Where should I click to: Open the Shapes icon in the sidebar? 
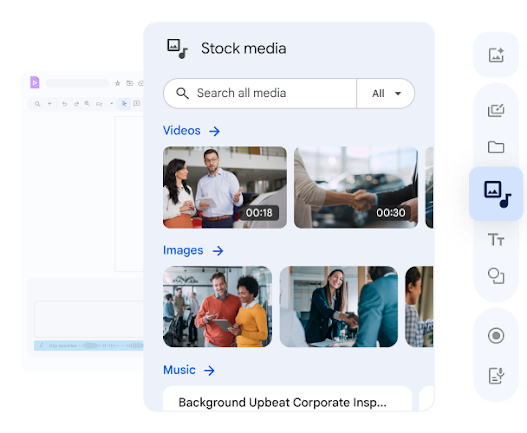pyautogui.click(x=496, y=276)
